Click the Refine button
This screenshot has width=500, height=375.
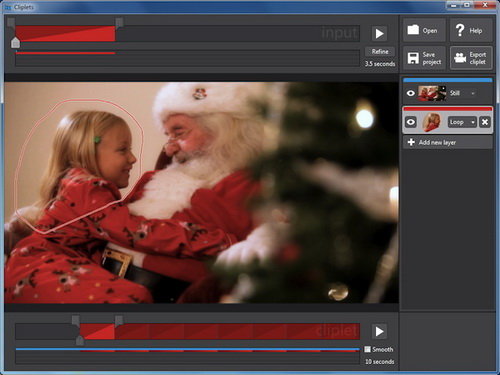click(380, 52)
